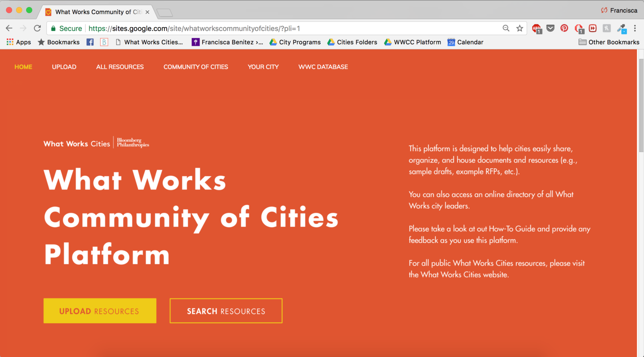Open a new tab with the blank tab button

[x=165, y=13]
